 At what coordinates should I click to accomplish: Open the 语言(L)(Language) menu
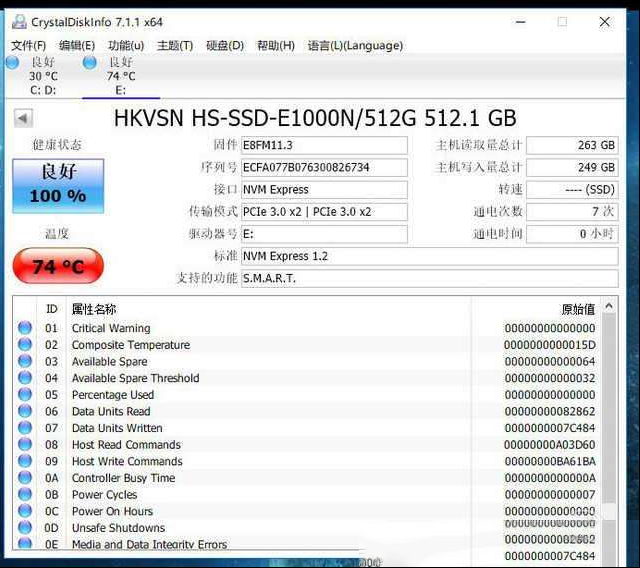click(x=355, y=45)
